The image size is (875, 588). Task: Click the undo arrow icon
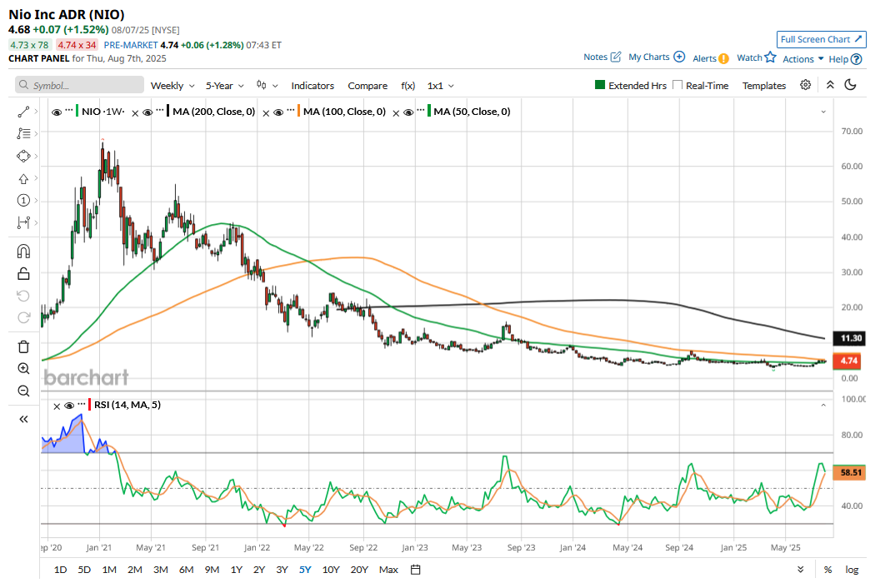[23, 296]
